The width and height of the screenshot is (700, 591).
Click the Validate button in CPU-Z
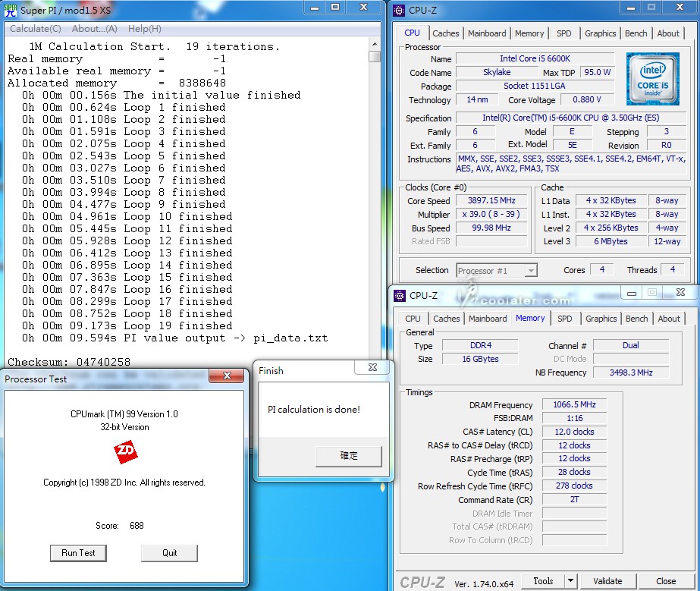point(607,581)
